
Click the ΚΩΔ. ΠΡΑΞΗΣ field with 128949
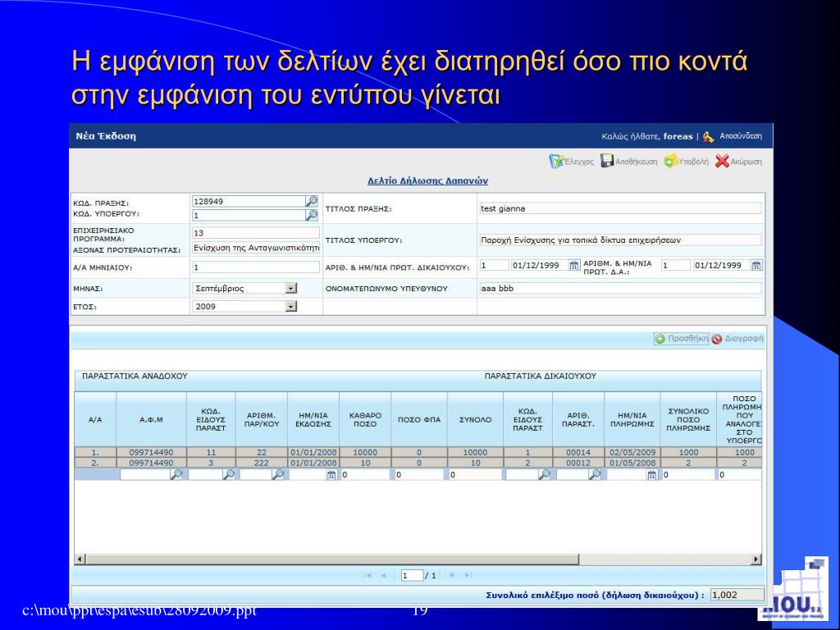pyautogui.click(x=249, y=202)
